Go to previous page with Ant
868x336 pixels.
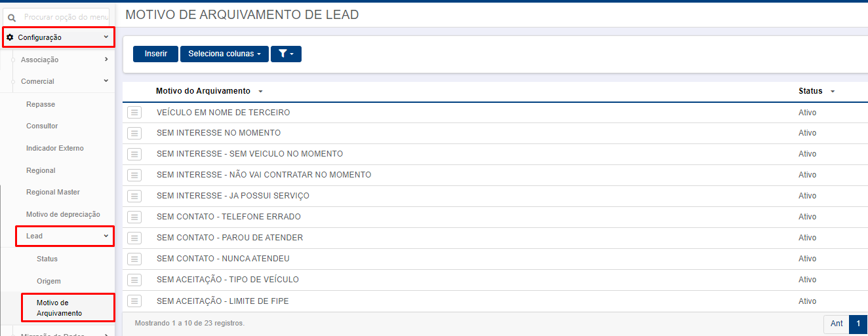pos(837,324)
